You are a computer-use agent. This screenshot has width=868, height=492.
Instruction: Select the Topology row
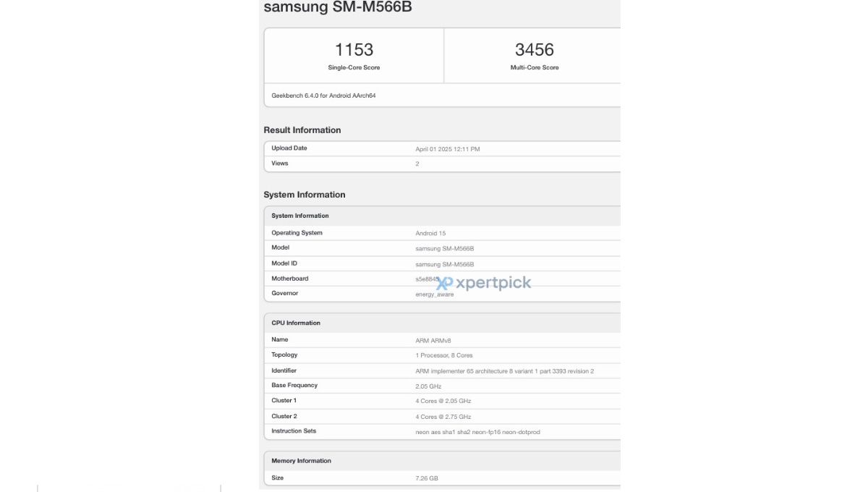[441, 355]
